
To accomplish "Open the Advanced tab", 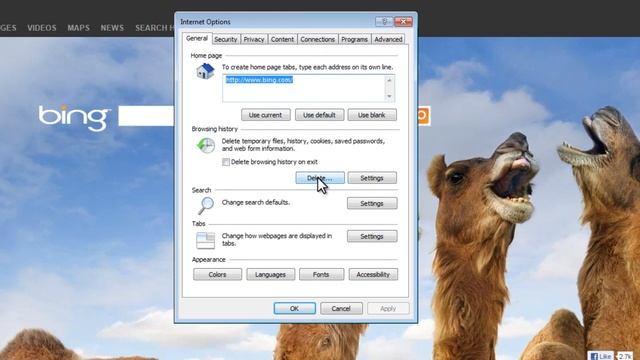I will (388, 39).
